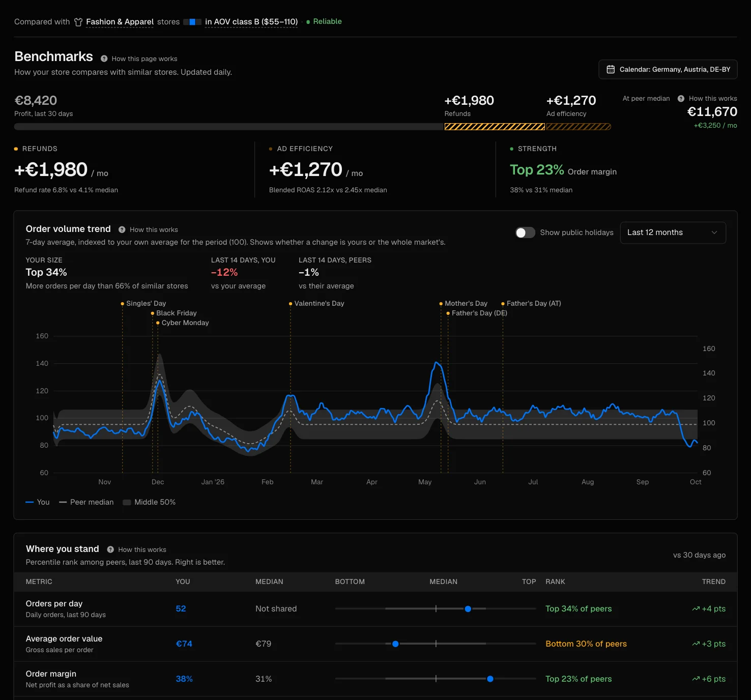Open How this works link in Order volume trend
Screen dimensions: 751x700
[154, 230]
